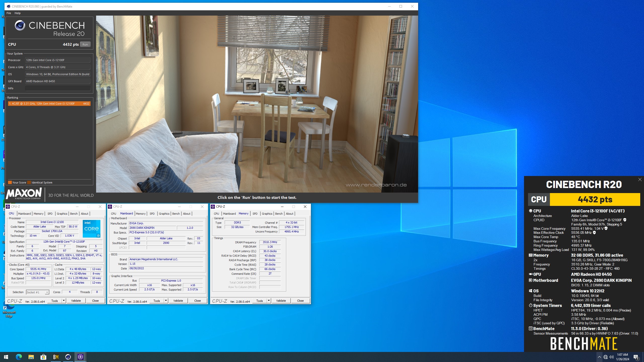The image size is (644, 362).
Task: Click the Windows OS icon in the BenchMate panel
Action: point(531,291)
